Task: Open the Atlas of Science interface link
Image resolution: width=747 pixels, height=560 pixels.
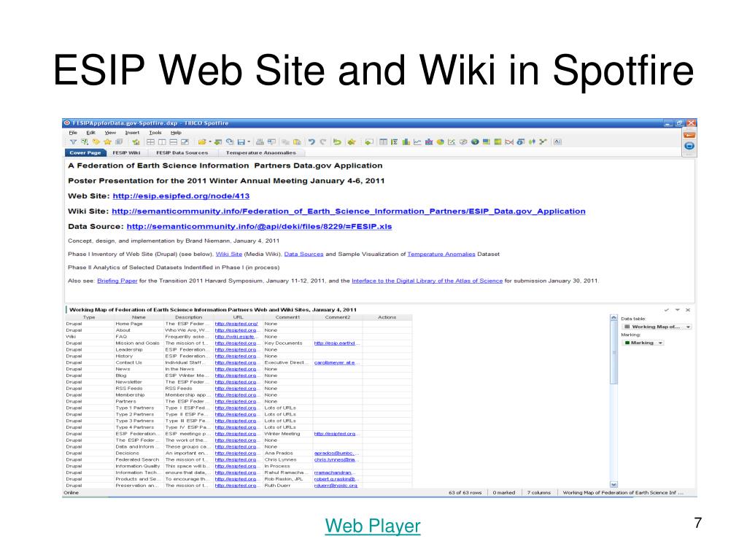Action: coord(427,281)
